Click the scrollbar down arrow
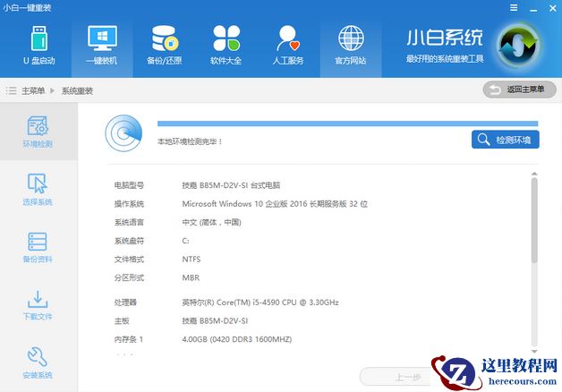Viewport: 562px width, 392px height. click(x=534, y=352)
